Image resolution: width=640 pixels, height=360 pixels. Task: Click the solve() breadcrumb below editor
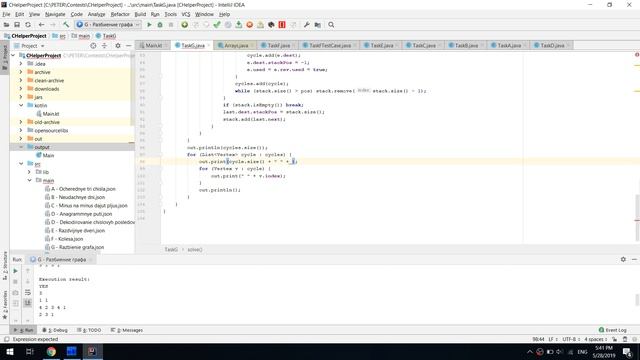pyautogui.click(x=195, y=249)
